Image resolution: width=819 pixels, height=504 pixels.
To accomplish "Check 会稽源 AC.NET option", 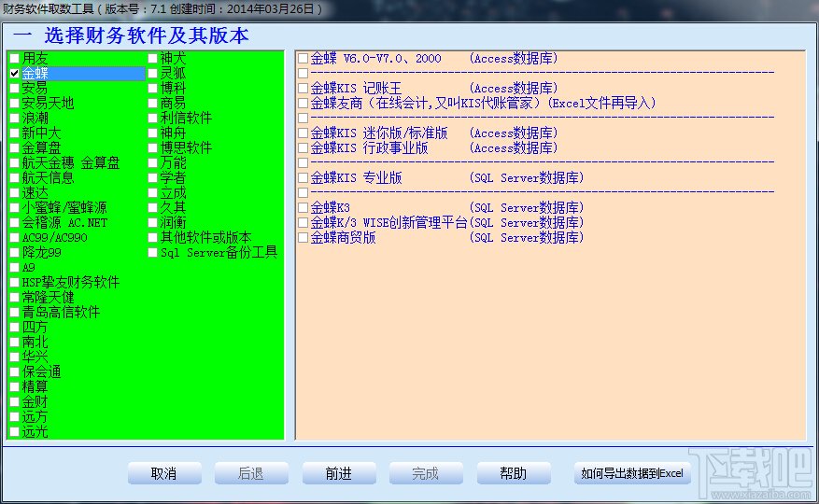I will point(15,222).
